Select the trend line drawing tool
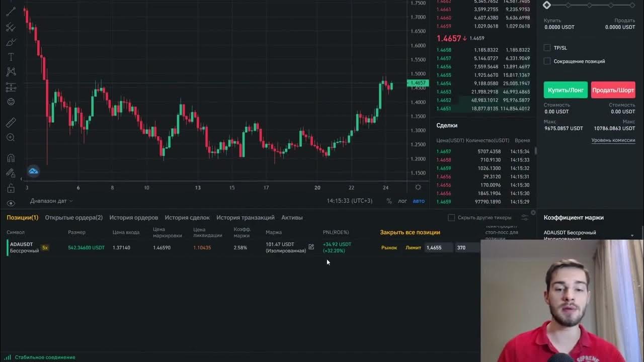Screen dimensions: 644x362 point(11,12)
